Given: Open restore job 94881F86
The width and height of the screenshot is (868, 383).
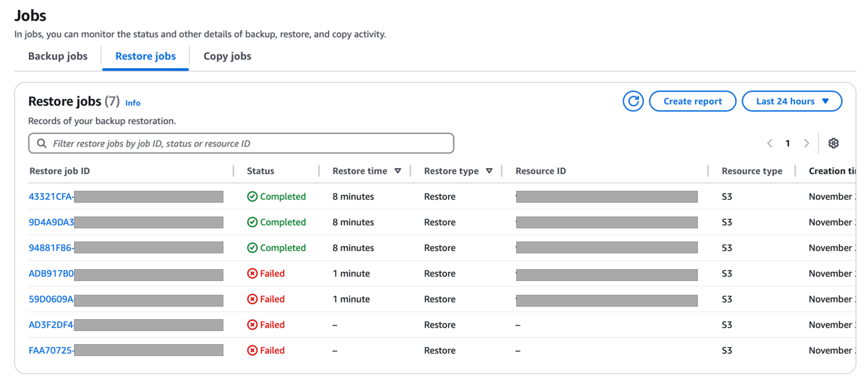Looking at the screenshot, I should pyautogui.click(x=51, y=247).
